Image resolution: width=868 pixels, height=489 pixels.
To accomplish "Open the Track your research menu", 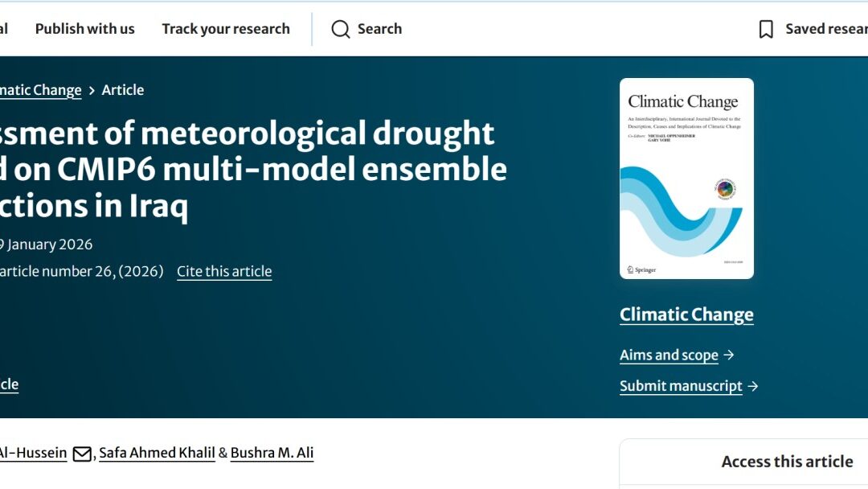I will coord(226,29).
